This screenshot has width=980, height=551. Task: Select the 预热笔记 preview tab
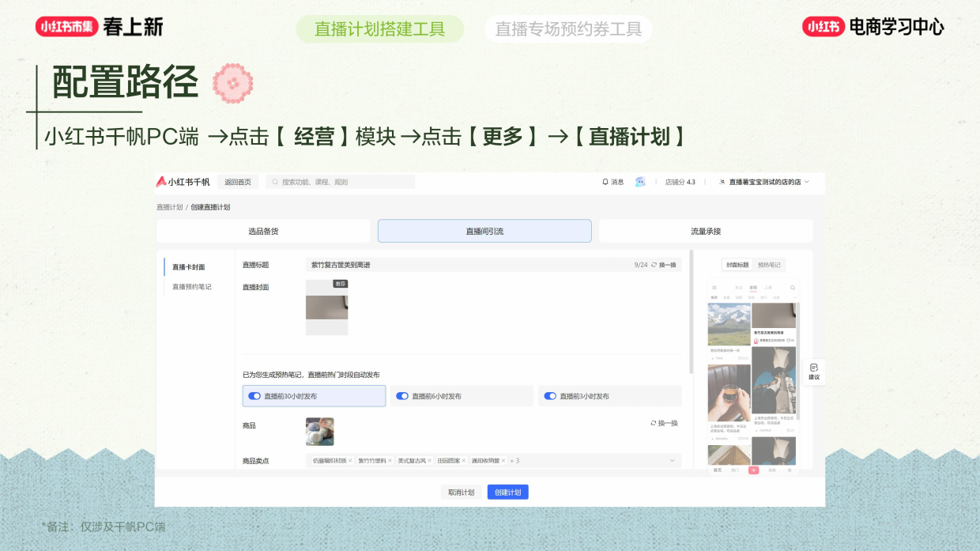[769, 265]
